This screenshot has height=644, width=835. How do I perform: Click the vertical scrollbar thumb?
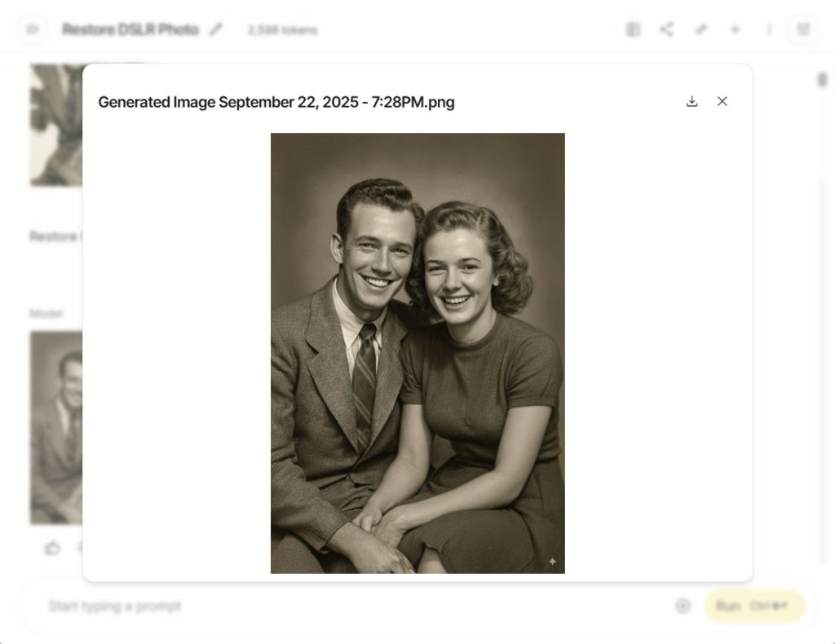[x=822, y=80]
